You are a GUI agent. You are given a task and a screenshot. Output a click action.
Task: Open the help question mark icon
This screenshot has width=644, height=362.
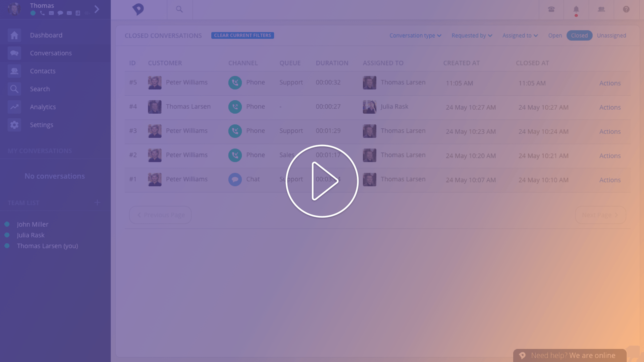626,9
